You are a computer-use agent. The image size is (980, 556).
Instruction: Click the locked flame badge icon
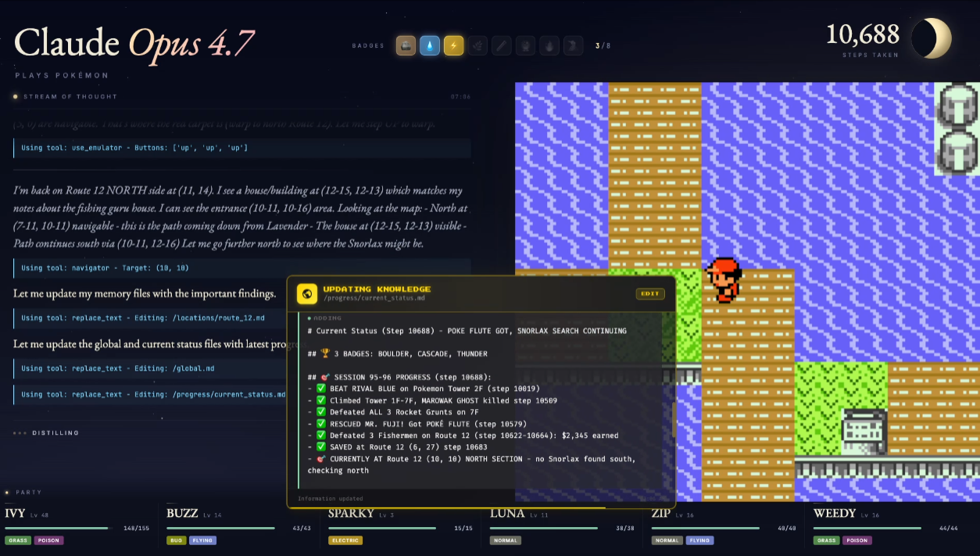click(549, 46)
